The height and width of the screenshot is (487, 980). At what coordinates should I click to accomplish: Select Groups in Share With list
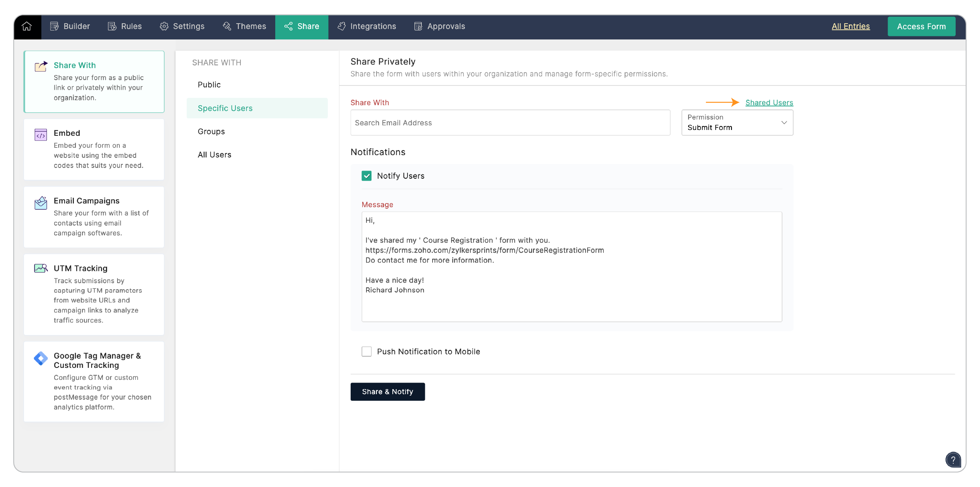[x=211, y=132]
